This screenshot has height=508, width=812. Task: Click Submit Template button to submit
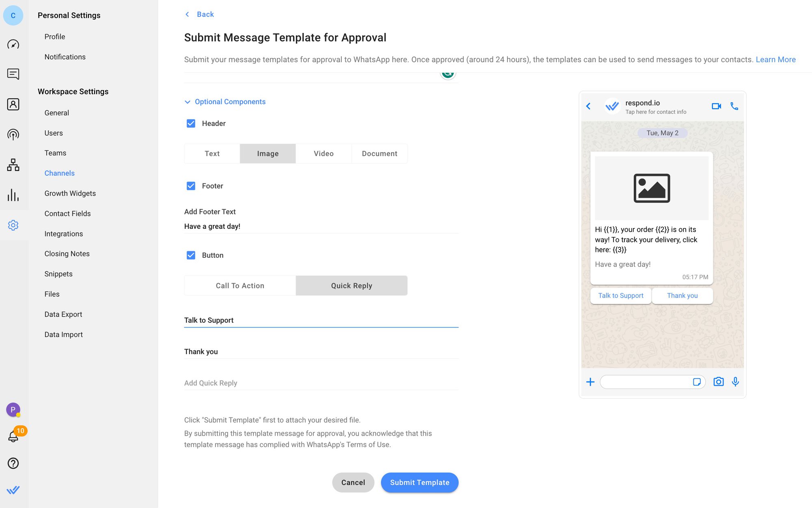click(420, 482)
